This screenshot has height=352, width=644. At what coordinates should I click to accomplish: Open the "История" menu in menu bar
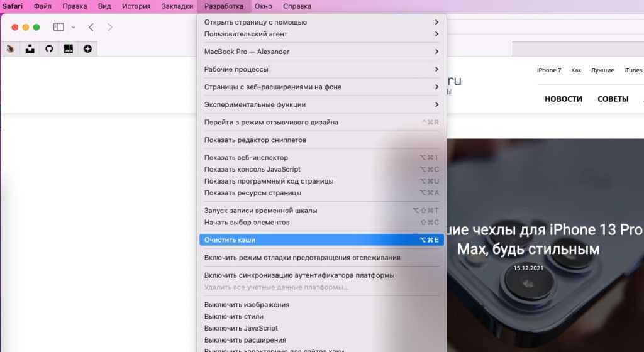tap(136, 6)
